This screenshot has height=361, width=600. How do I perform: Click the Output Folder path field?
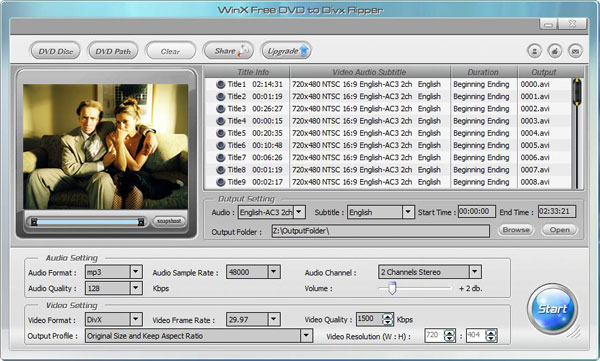pyautogui.click(x=381, y=231)
